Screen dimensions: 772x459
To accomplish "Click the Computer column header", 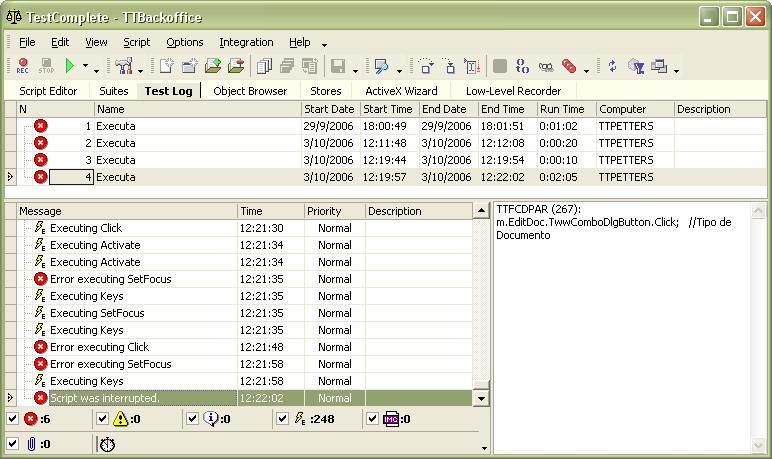I will [635, 109].
